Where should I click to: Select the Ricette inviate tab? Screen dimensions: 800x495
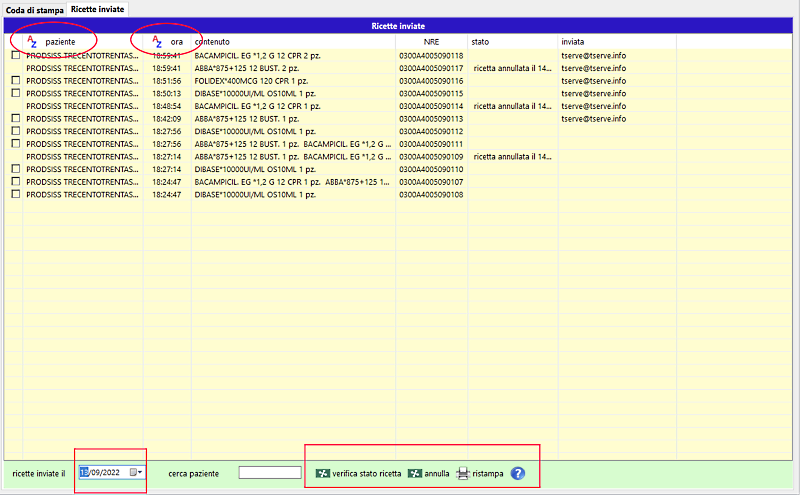98,9
